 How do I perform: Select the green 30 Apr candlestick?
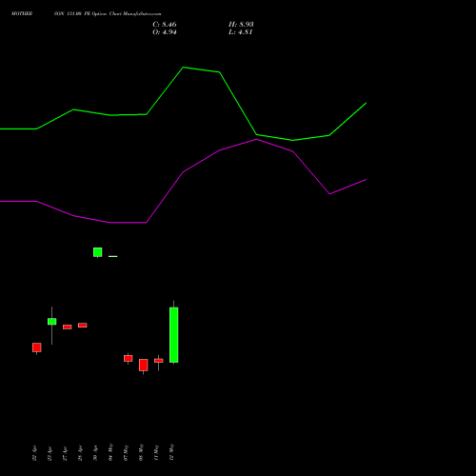click(98, 252)
